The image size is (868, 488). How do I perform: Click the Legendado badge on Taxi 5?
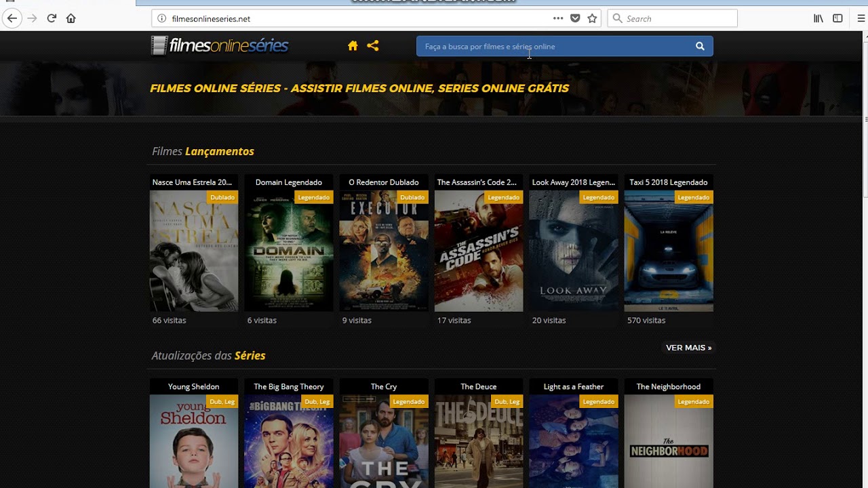pyautogui.click(x=693, y=197)
